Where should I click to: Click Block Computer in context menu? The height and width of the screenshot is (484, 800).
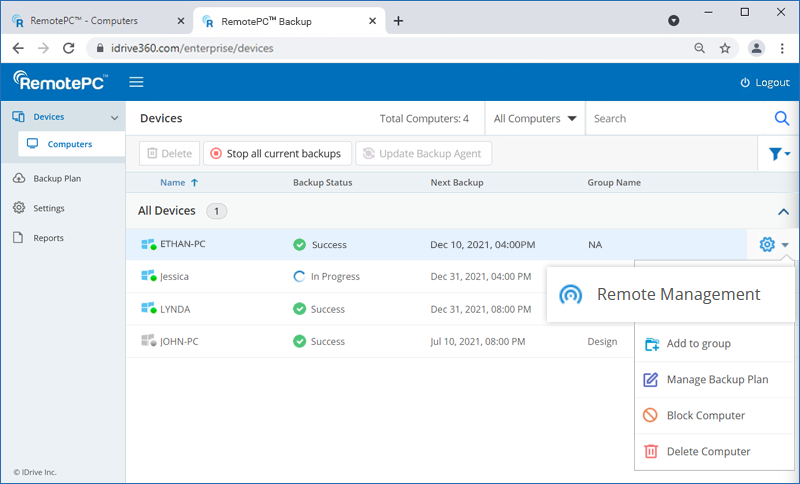tap(705, 415)
